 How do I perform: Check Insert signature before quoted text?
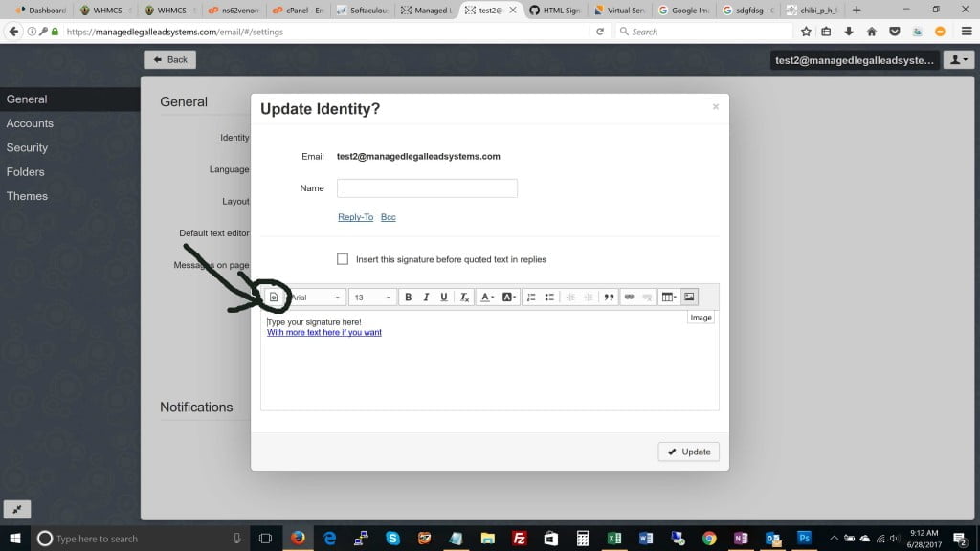pyautogui.click(x=343, y=259)
